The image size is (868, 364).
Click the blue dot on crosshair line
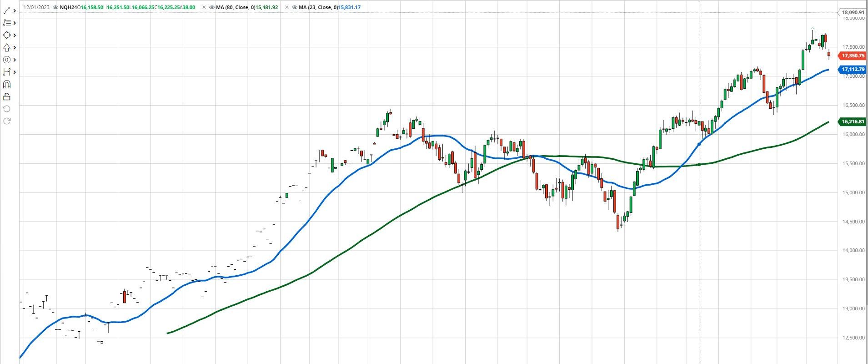tap(699, 144)
